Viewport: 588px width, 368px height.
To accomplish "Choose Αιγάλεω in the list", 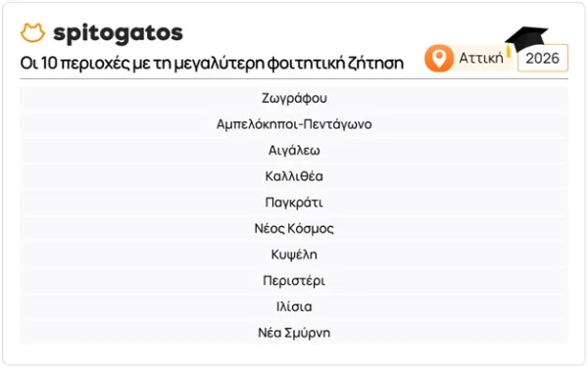I will point(294,150).
